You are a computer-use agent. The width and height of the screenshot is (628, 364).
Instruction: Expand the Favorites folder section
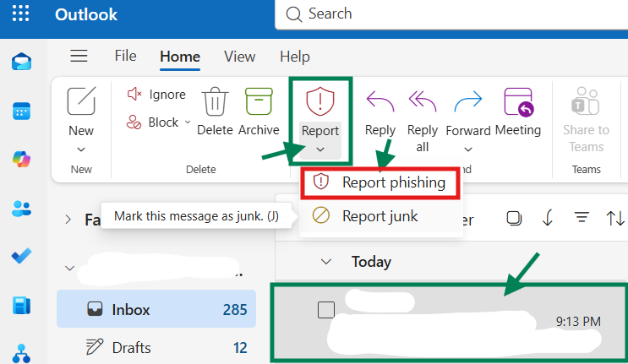click(x=68, y=220)
